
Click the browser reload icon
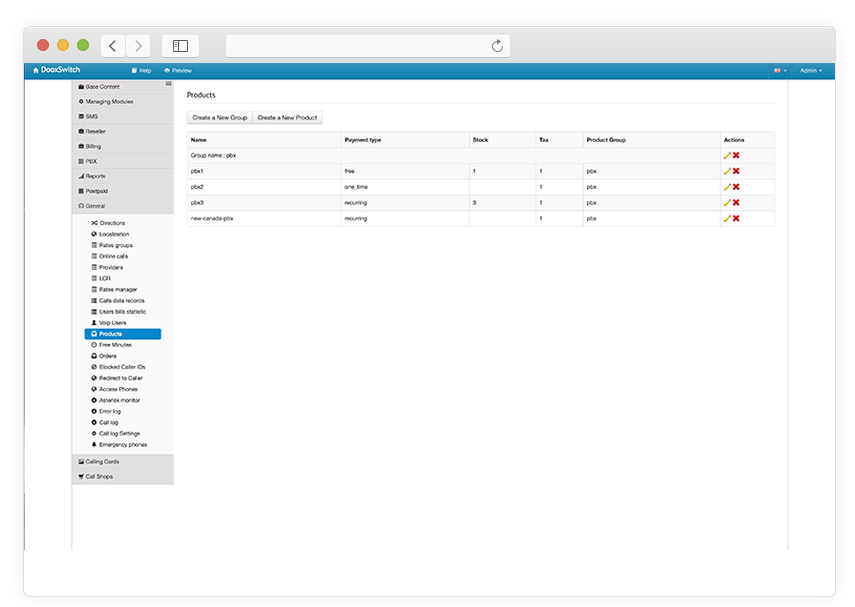click(497, 46)
